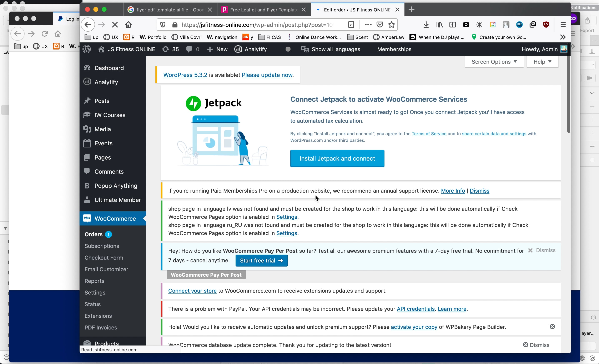Toggle Reader View in the address bar
The height and width of the screenshot is (364, 599).
351,25
